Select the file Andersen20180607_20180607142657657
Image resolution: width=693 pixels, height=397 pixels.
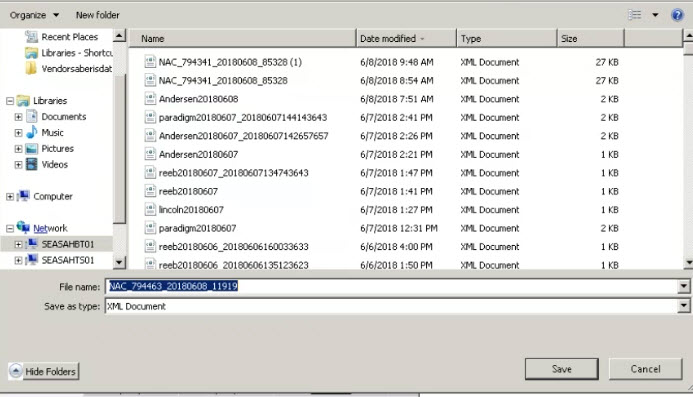(244, 136)
